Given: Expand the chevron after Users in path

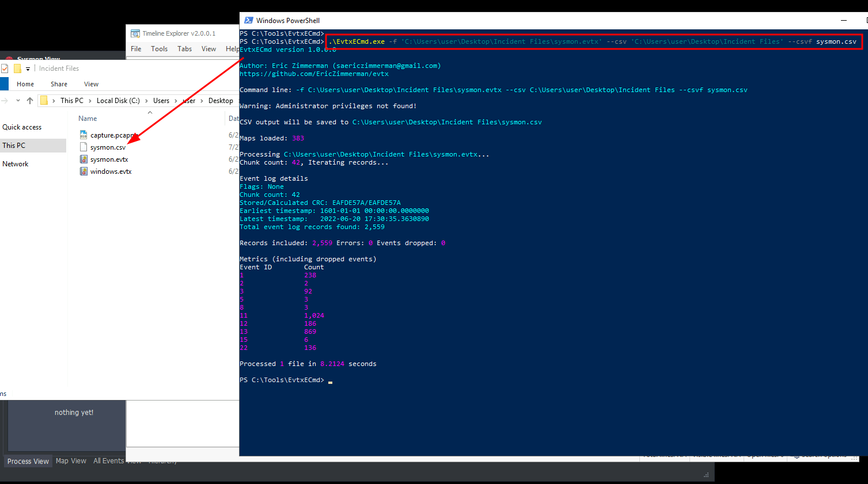Looking at the screenshot, I should point(176,101).
